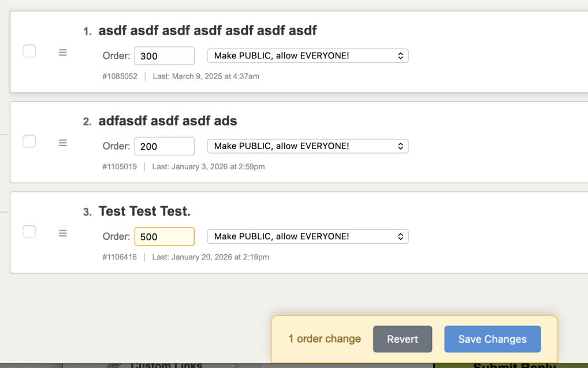
Task: Click the Revert button
Action: (403, 339)
